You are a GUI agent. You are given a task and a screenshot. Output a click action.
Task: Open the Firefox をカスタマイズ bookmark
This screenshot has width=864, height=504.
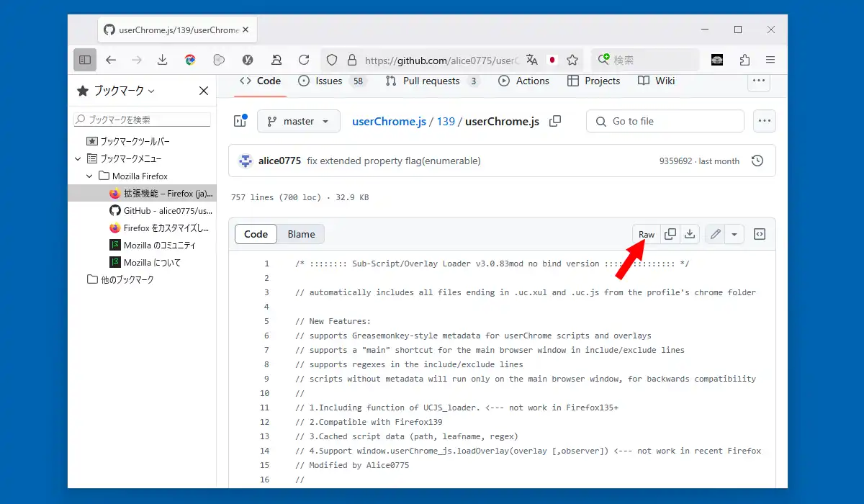coord(159,228)
